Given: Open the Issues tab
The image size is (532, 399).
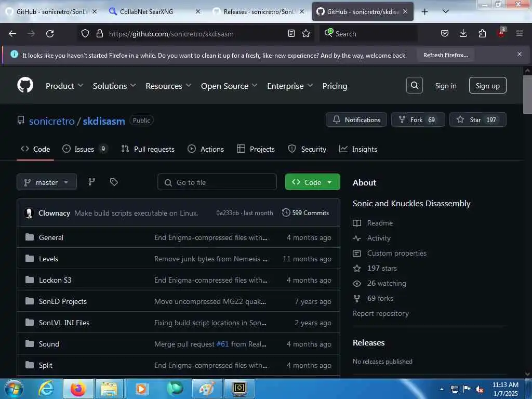Looking at the screenshot, I should pyautogui.click(x=85, y=149).
